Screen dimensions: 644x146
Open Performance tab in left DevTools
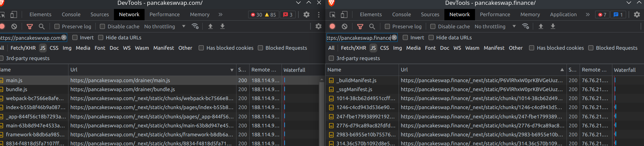pyautogui.click(x=165, y=14)
